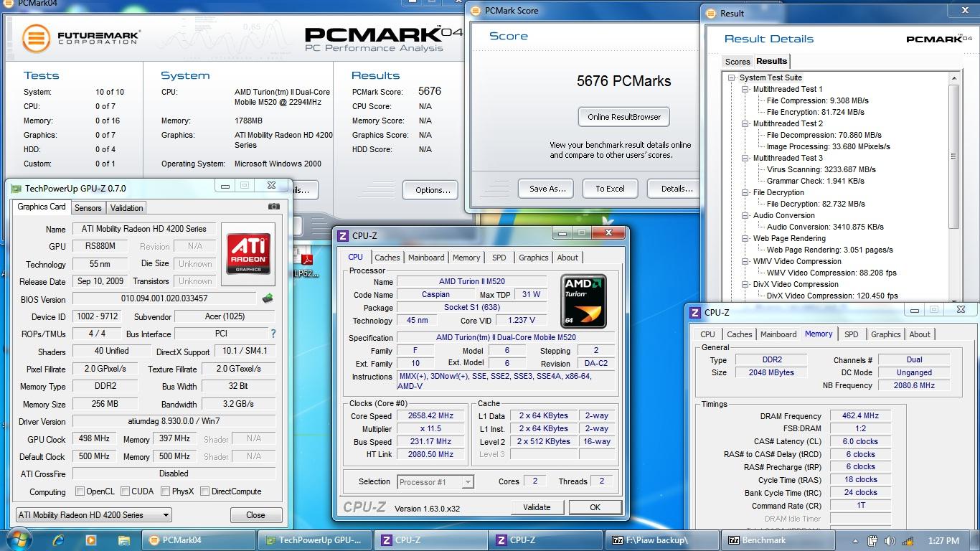The width and height of the screenshot is (980, 551).
Task: Enable the PhysX checkbox
Action: click(166, 491)
